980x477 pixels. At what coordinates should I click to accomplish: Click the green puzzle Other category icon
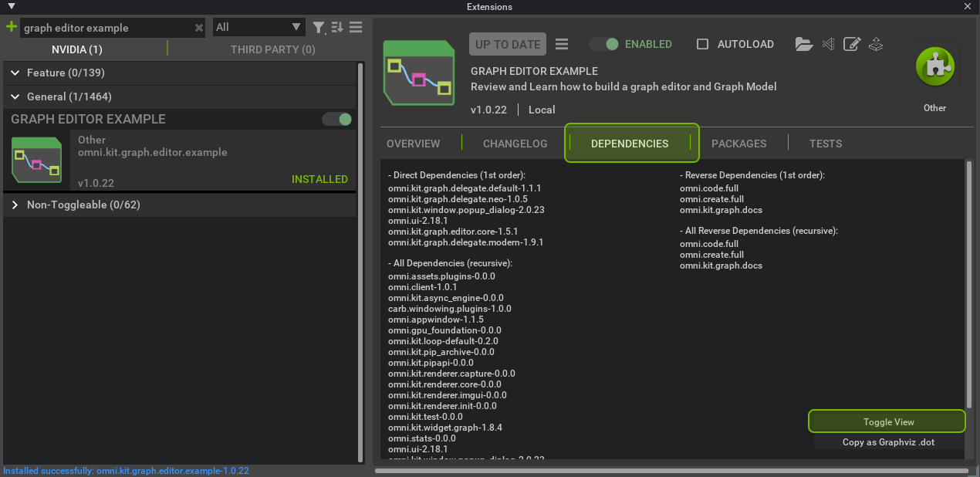[935, 67]
